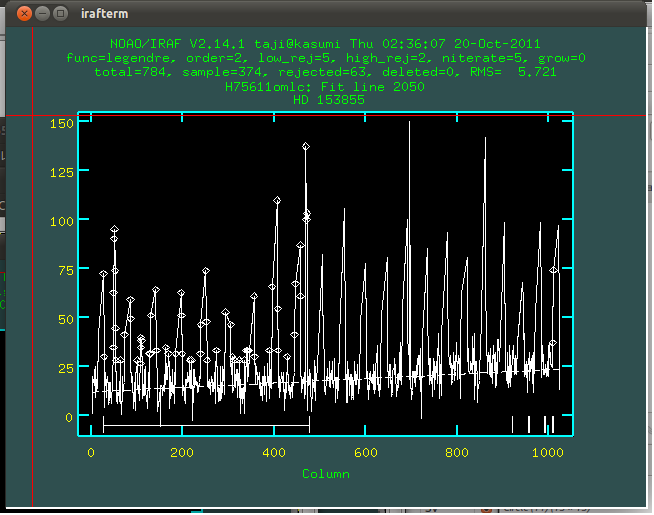Maximize the irafterm window
This screenshot has height=515, width=654.
click(x=62, y=14)
